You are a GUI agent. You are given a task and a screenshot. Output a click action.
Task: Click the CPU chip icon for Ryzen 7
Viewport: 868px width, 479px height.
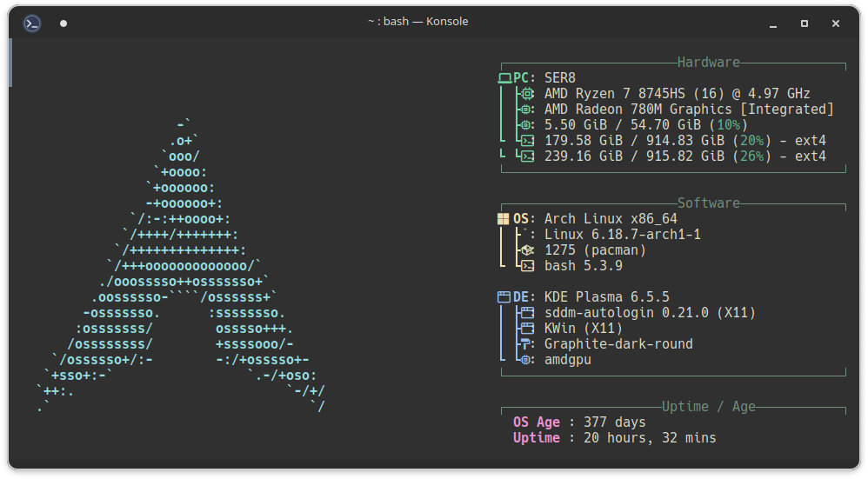point(526,94)
